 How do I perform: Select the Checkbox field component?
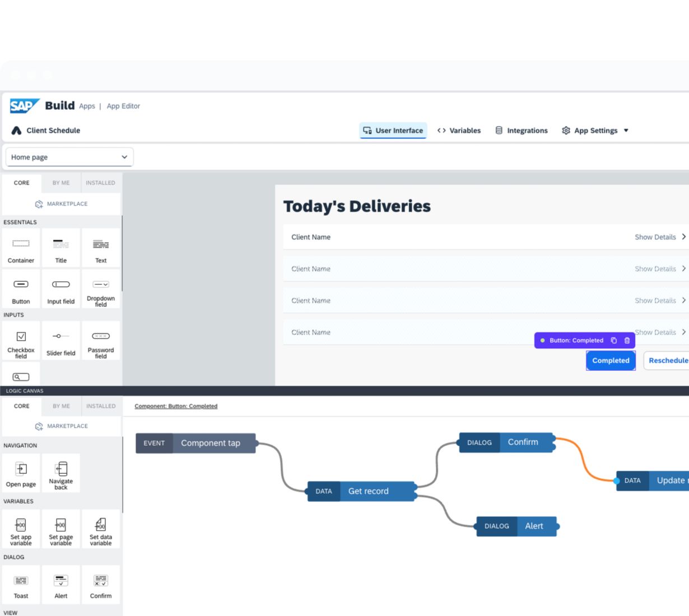21,340
